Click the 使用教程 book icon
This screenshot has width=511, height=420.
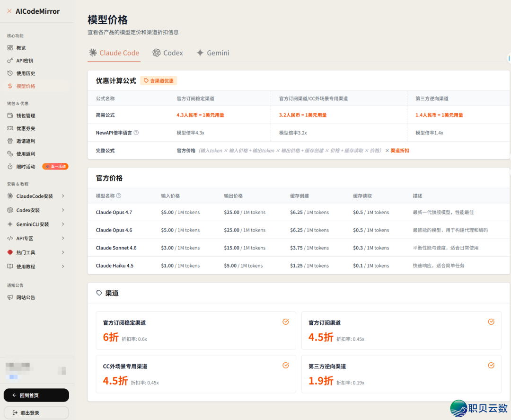click(10, 266)
